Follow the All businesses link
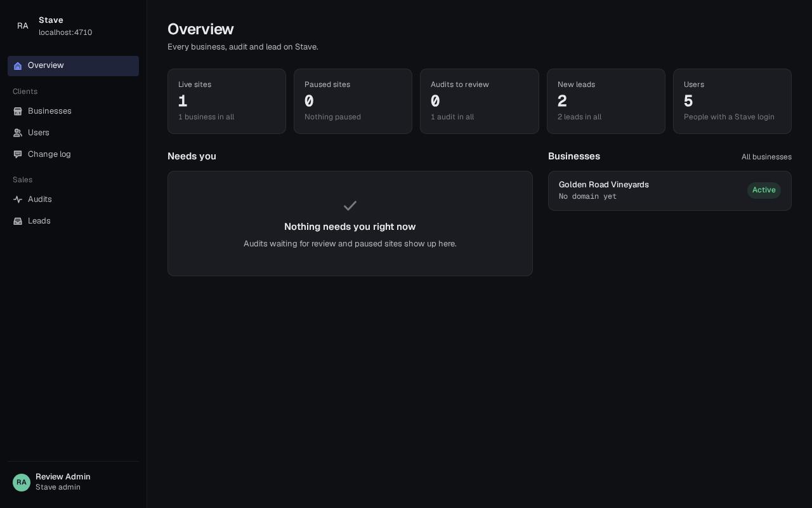This screenshot has width=812, height=508. coord(766,157)
